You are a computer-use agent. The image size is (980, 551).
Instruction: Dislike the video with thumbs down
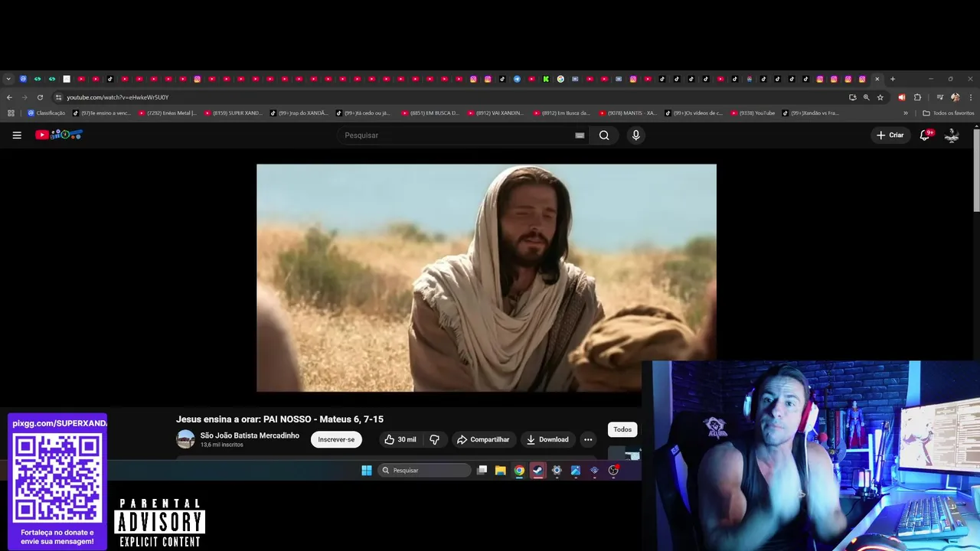pyautogui.click(x=434, y=439)
